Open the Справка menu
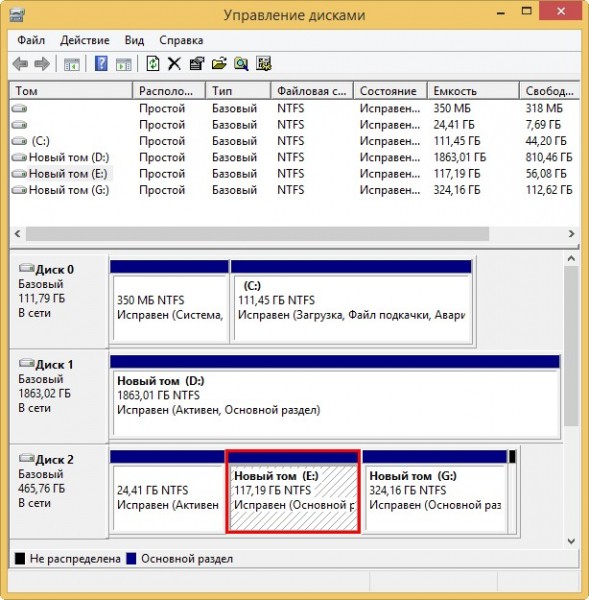The height and width of the screenshot is (600, 589). (181, 40)
